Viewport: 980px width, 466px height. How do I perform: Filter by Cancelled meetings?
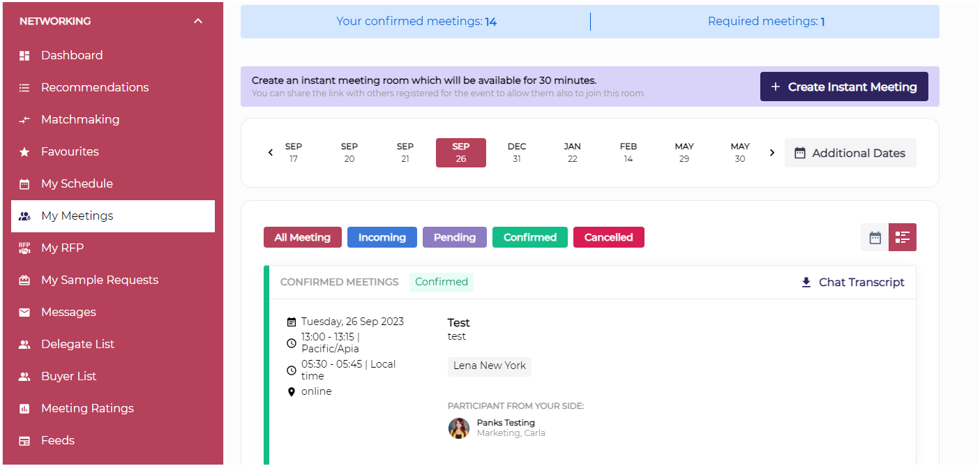tap(609, 237)
